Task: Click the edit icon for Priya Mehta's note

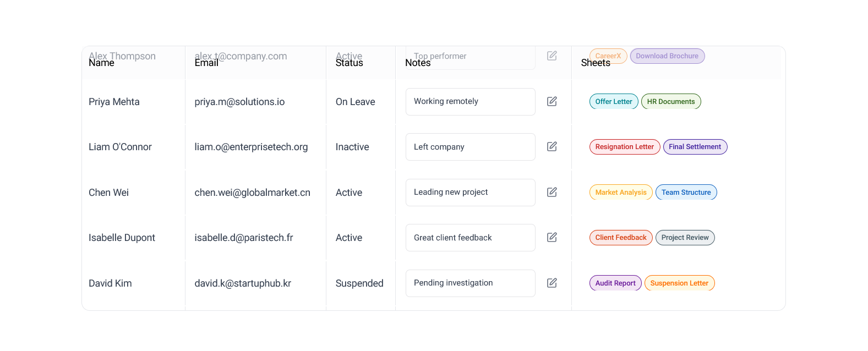Action: 552,101
